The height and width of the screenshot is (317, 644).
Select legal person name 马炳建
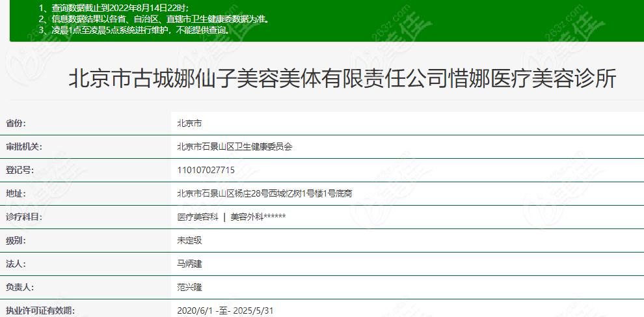[189, 264]
